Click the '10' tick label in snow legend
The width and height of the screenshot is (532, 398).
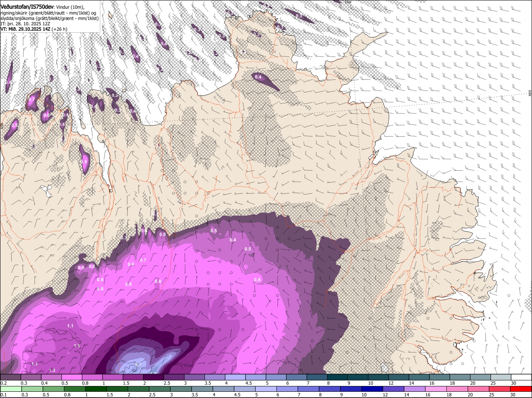tap(371, 383)
